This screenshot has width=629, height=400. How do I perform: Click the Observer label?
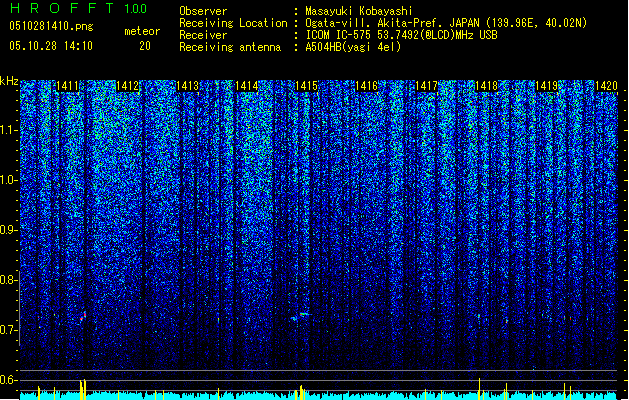pos(203,11)
